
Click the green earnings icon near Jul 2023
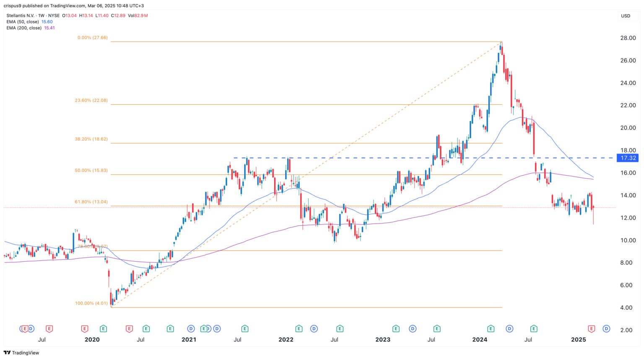coord(436,329)
